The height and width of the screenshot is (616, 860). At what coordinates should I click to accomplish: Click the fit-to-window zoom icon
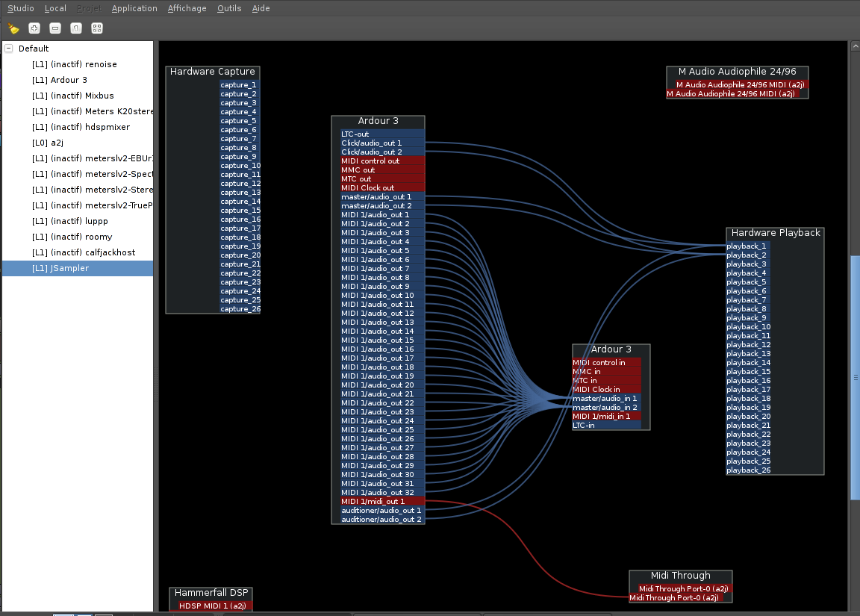coord(96,28)
